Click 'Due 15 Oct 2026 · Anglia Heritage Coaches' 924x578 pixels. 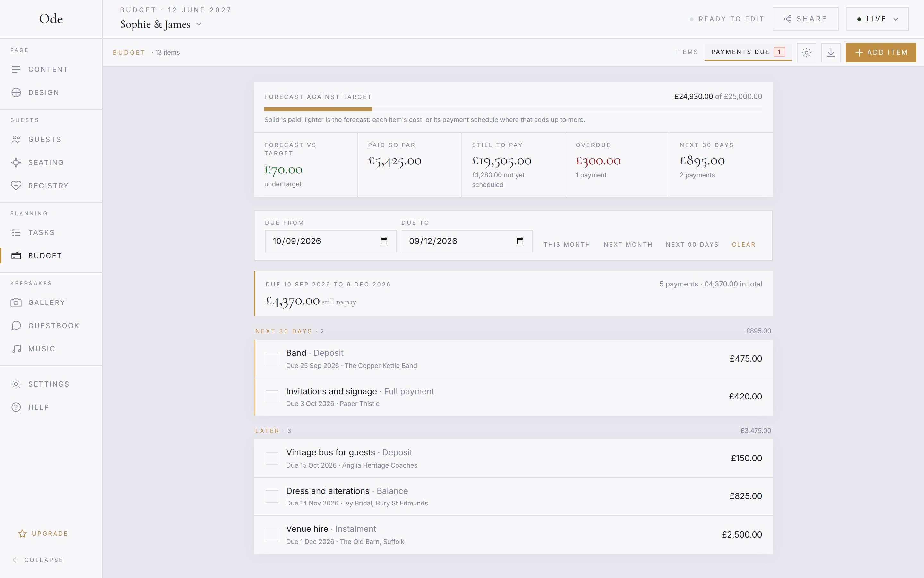click(x=352, y=465)
